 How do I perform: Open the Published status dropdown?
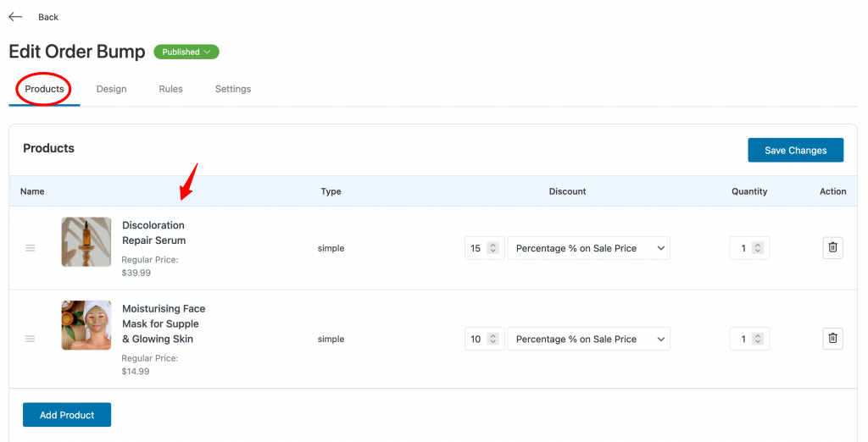[x=186, y=52]
